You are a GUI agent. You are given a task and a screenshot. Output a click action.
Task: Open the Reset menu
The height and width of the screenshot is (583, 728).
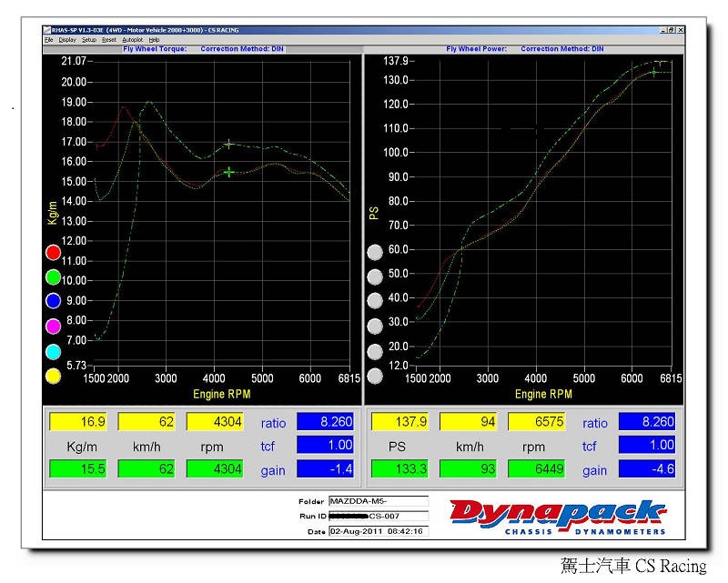[109, 40]
